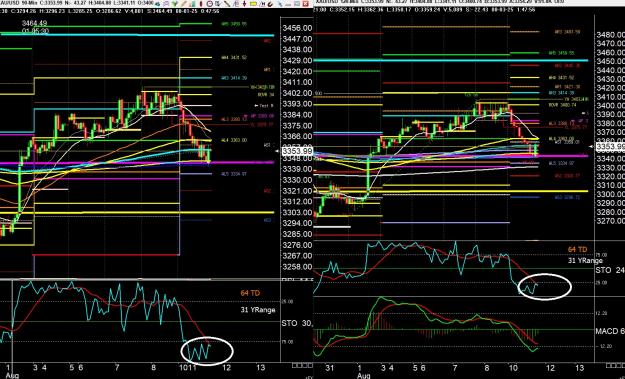Click the 64 TD label in right chart

(x=578, y=249)
